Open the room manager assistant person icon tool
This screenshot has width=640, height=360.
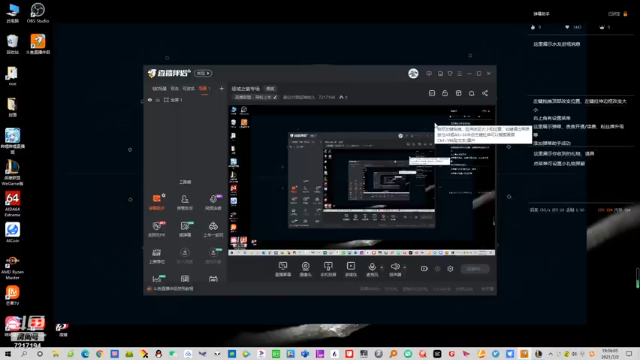(184, 202)
